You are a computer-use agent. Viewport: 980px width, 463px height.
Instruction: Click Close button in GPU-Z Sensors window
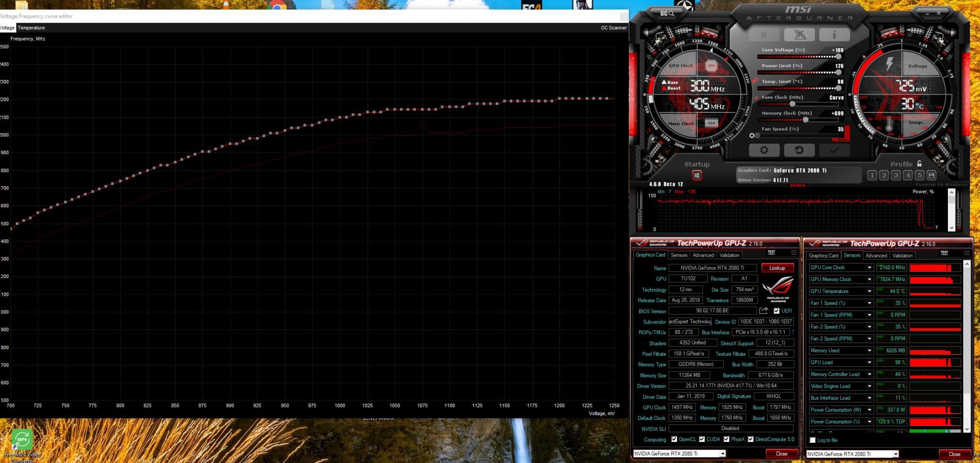[954, 454]
